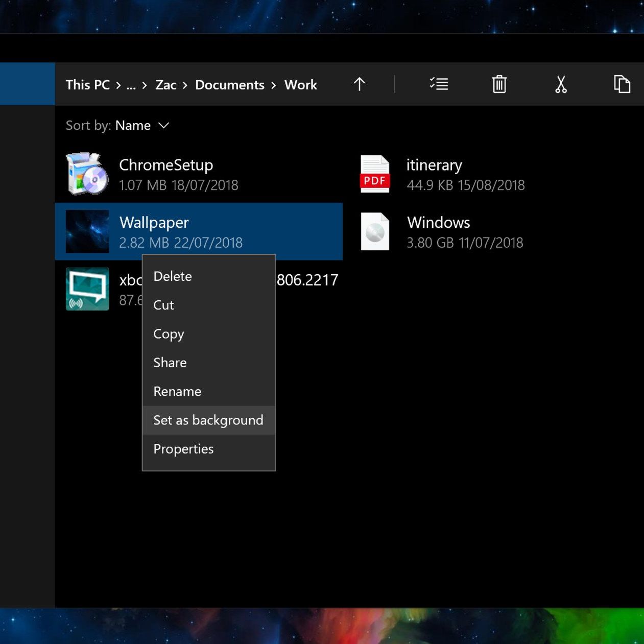Click the trash can delete icon in toolbar
Screen dimensions: 644x644
[499, 84]
